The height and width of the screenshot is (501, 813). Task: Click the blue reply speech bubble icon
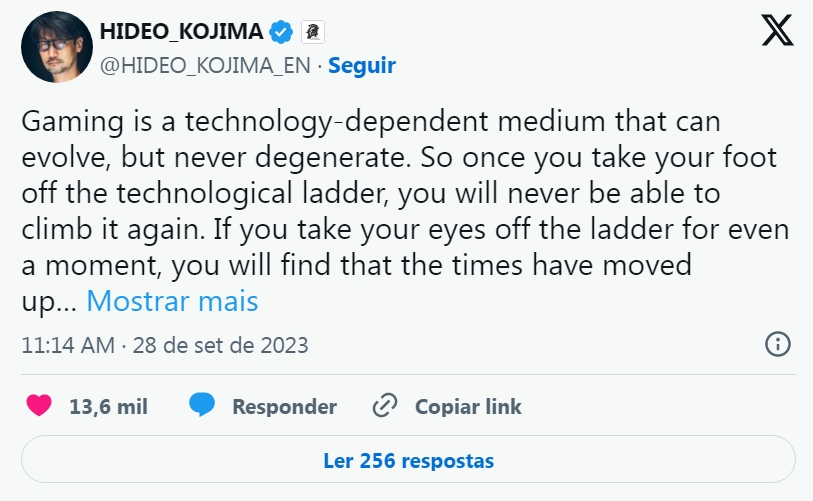coord(202,406)
